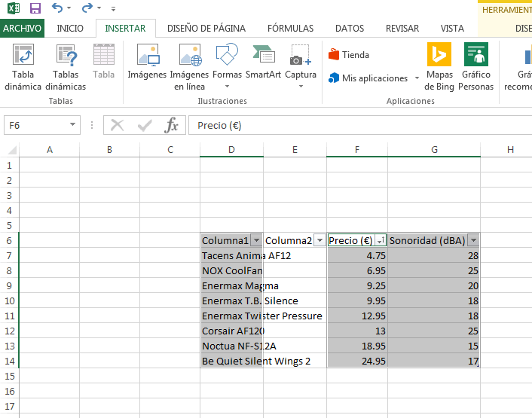Insert Imágenes from file

coord(147,61)
